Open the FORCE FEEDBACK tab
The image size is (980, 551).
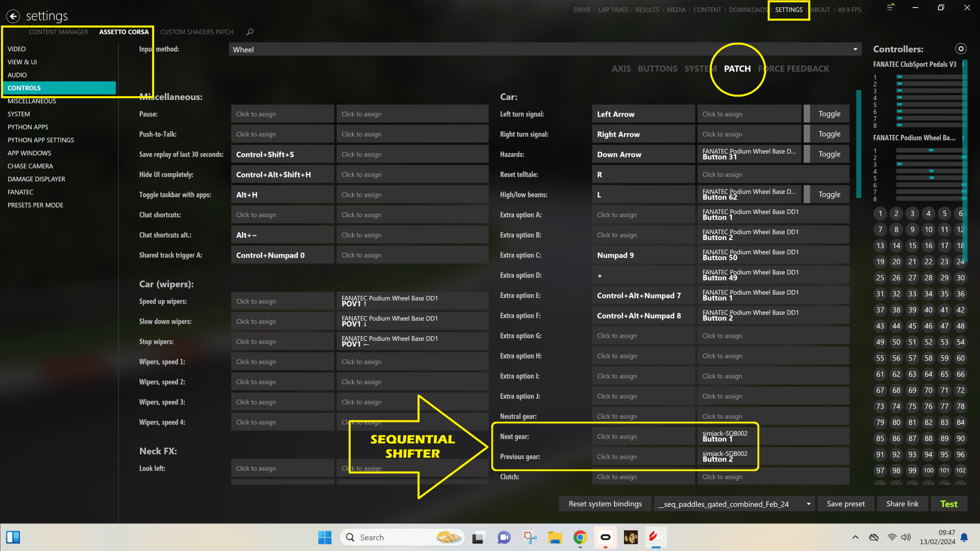pyautogui.click(x=793, y=68)
